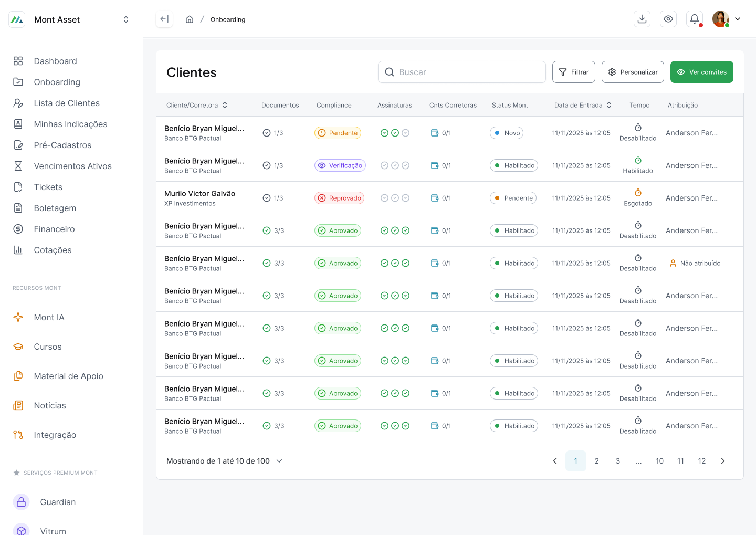
Task: Select Vencimentos Ativos in sidebar
Action: (x=71, y=166)
